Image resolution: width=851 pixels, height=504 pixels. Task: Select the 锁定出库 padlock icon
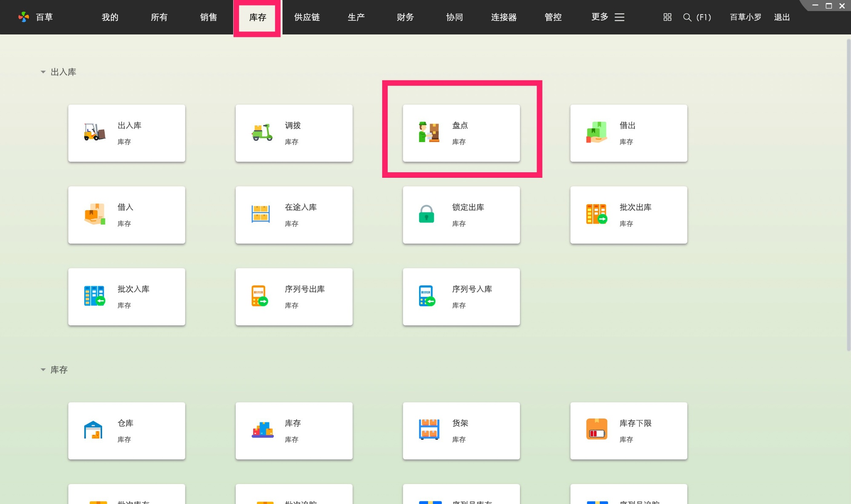click(x=426, y=214)
